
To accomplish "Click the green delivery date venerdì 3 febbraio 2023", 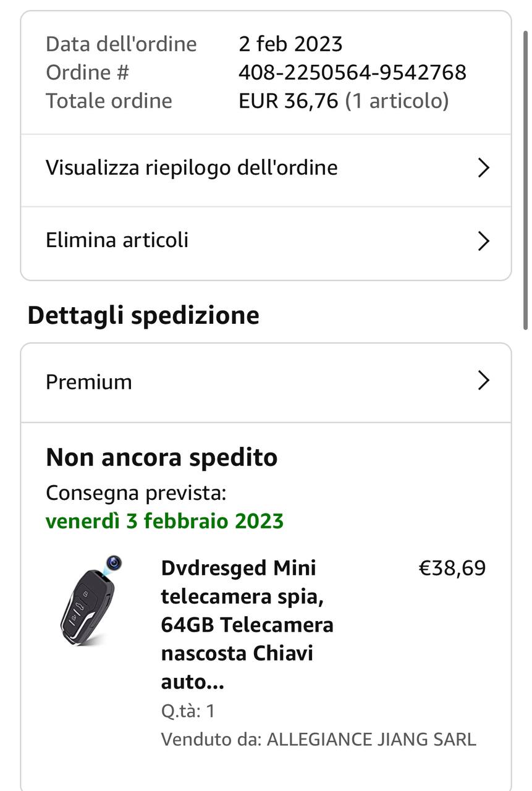I will (x=164, y=521).
